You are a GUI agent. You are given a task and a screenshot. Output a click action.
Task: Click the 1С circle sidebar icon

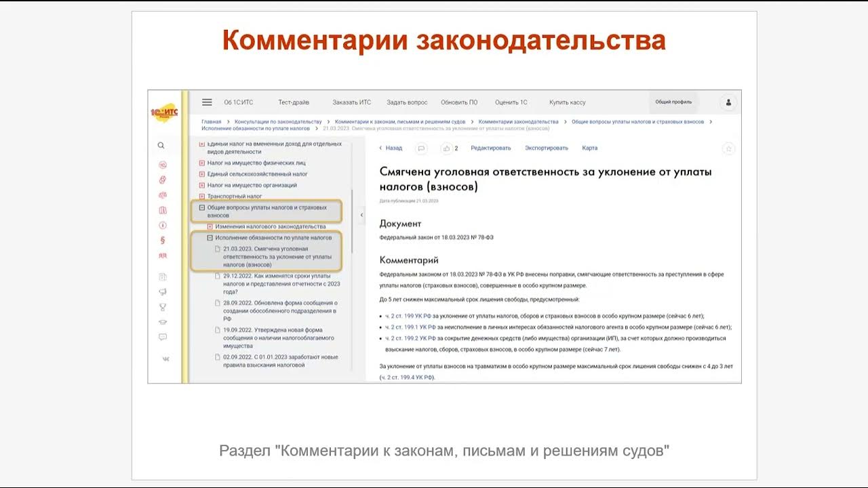pos(162,165)
